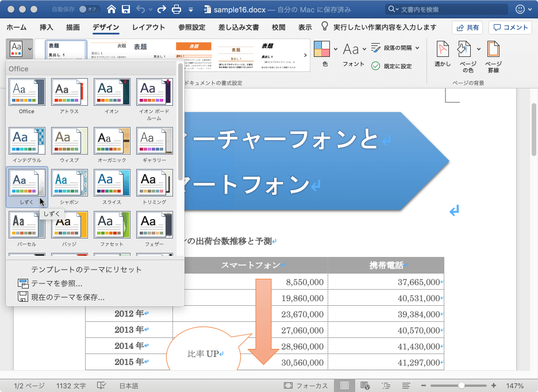The height and width of the screenshot is (392, 538).
Task: Open the 校閲 tab
Action: coord(278,27)
